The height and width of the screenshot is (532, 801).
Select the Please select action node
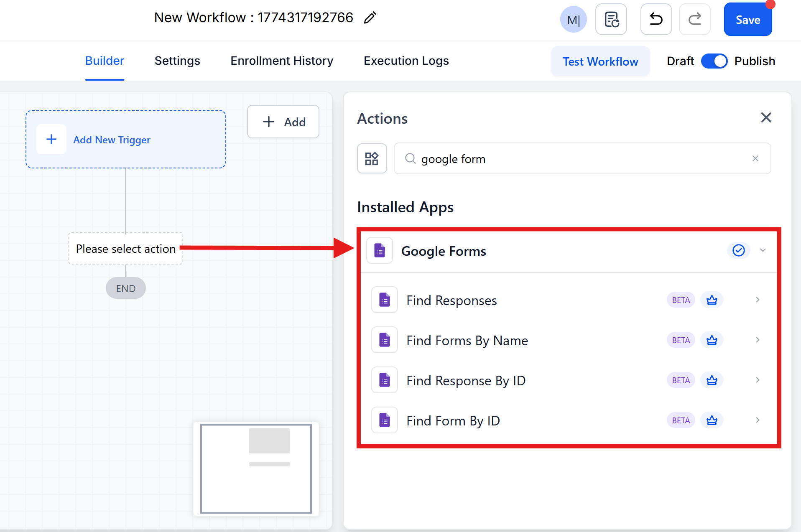[x=125, y=249]
